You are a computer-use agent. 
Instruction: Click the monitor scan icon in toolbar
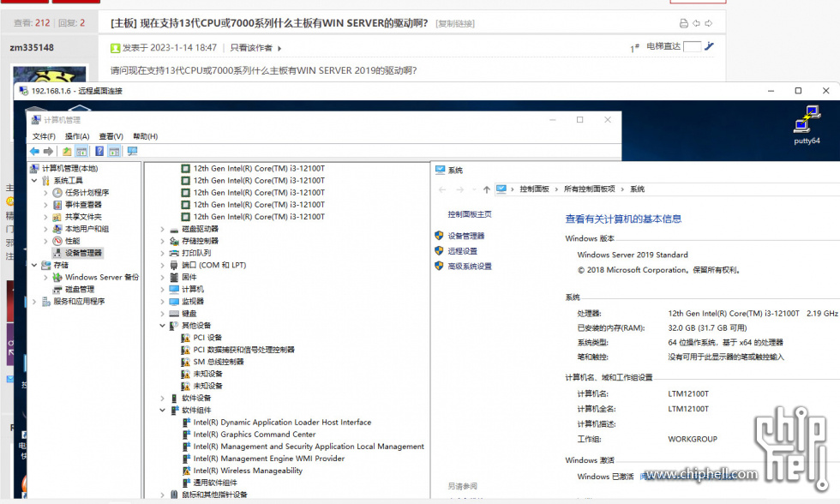[x=132, y=152]
